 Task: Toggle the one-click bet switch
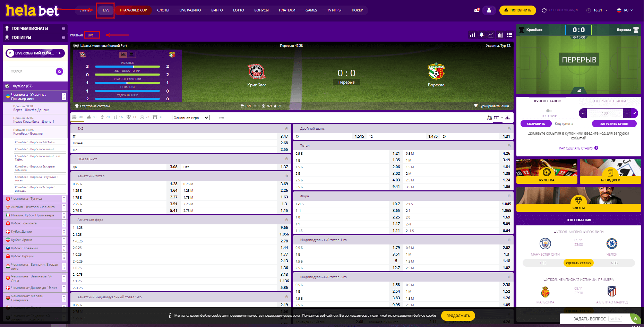[x=549, y=111]
